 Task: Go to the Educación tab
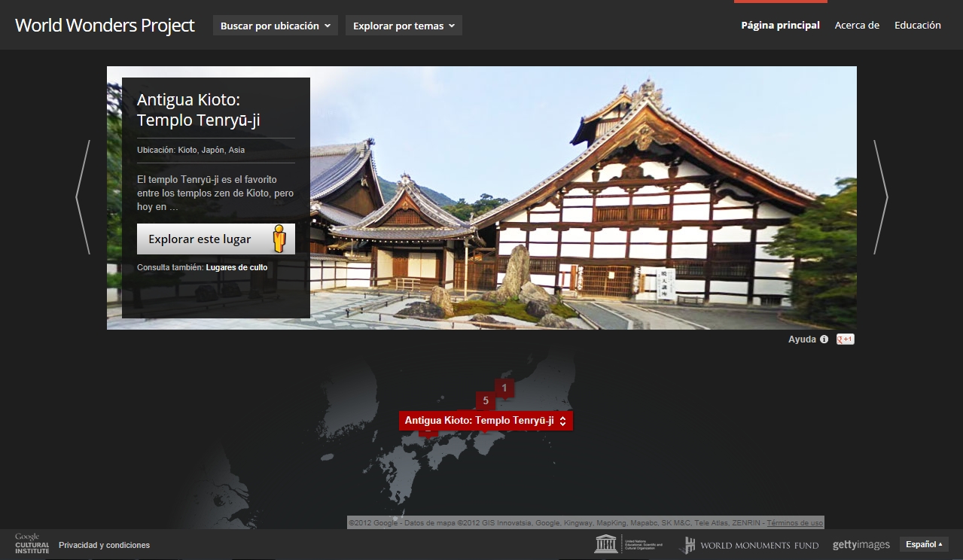point(917,25)
